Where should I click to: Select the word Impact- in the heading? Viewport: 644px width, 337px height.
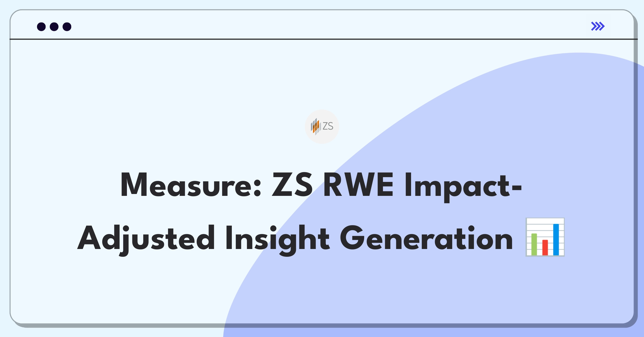(463, 187)
